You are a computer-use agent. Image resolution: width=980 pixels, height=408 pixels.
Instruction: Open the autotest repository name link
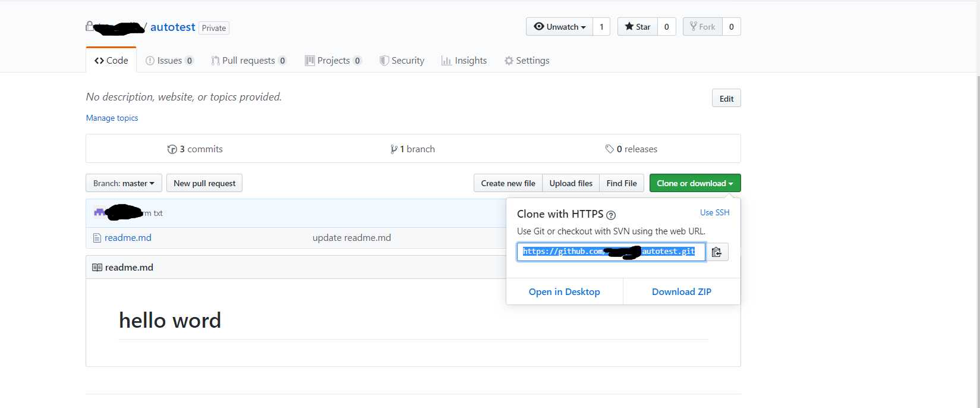click(x=172, y=27)
